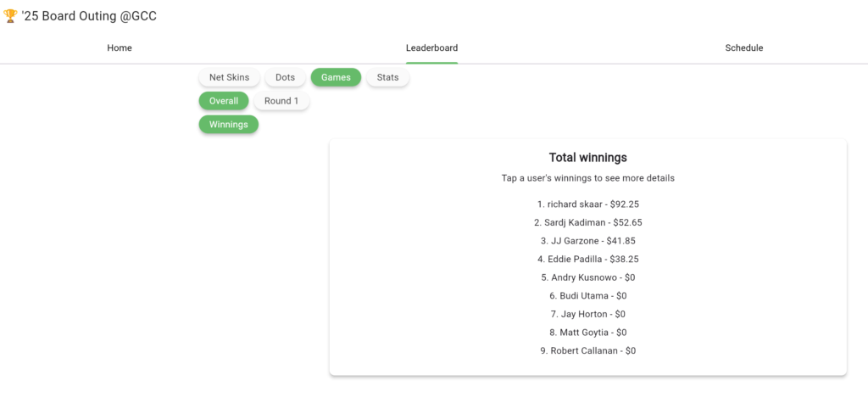The height and width of the screenshot is (414, 868).
Task: View richard skaar's $92.25 winnings details
Action: [587, 204]
